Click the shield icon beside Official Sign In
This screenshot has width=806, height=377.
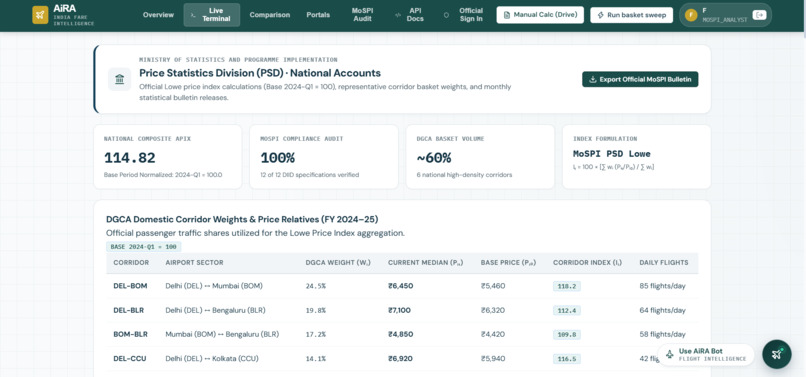(446, 15)
